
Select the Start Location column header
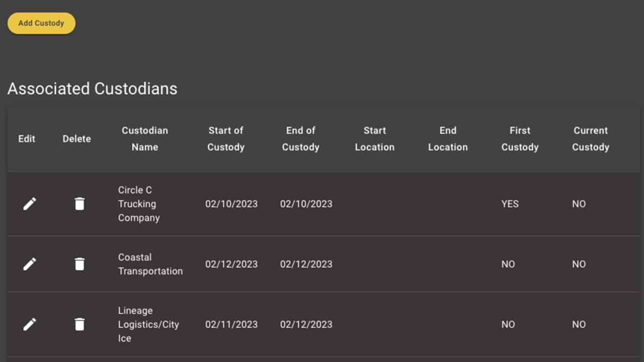tap(374, 139)
